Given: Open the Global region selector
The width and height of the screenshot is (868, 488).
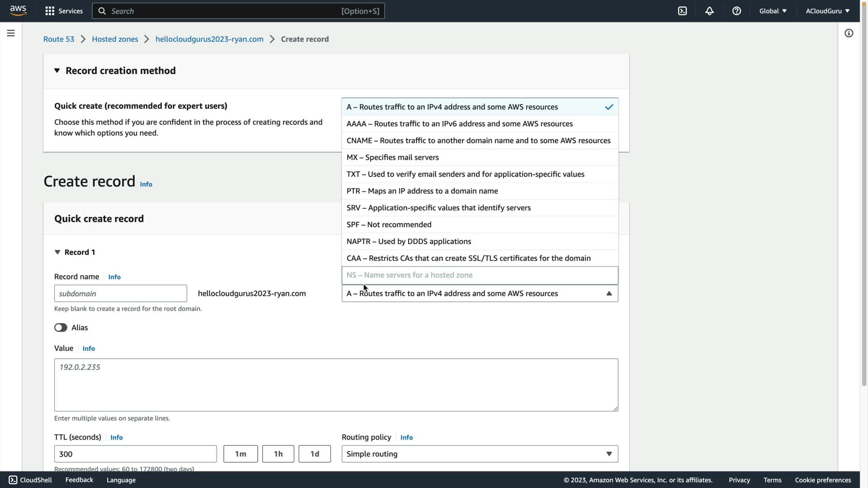Looking at the screenshot, I should tap(773, 11).
